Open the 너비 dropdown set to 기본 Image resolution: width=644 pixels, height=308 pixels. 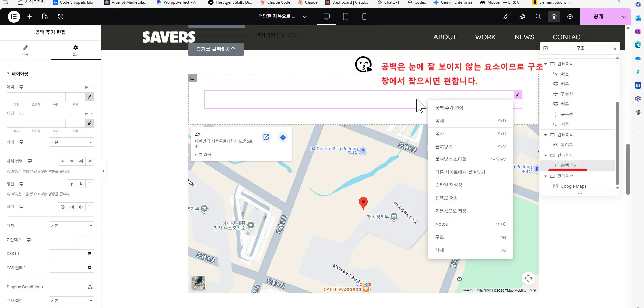click(71, 142)
